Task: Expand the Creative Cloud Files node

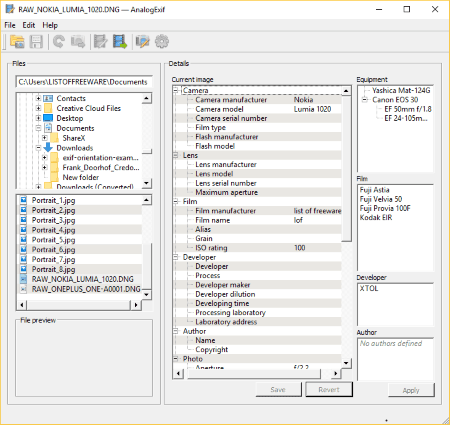Action: pyautogui.click(x=38, y=108)
